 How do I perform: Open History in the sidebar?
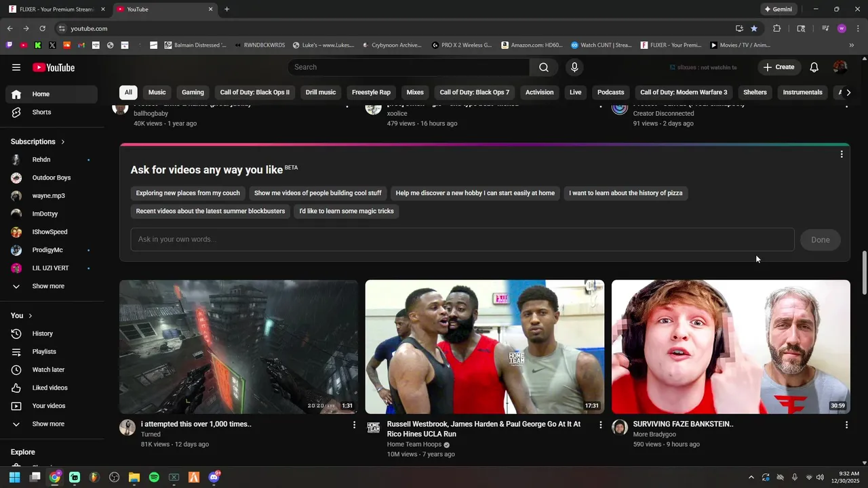(51, 333)
